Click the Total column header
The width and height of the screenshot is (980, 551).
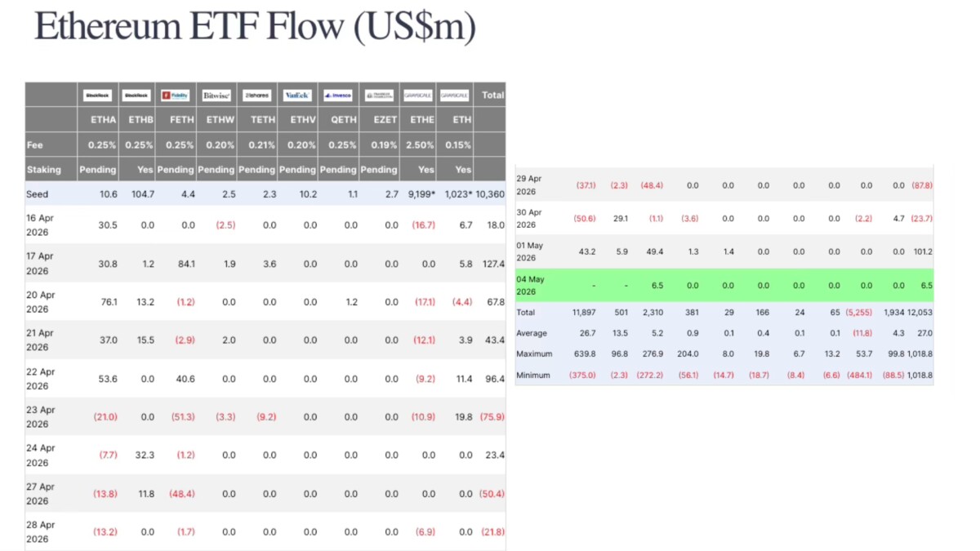(x=492, y=95)
